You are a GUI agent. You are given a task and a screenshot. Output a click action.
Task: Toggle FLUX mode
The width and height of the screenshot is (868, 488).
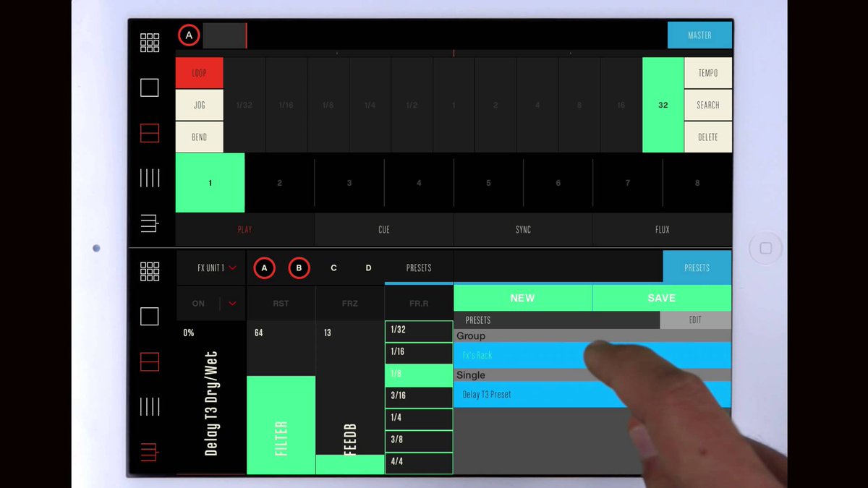tap(663, 230)
